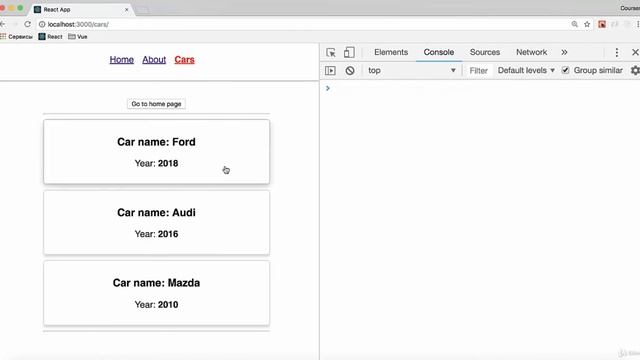The width and height of the screenshot is (640, 360).
Task: View site information icon by localhost
Action: point(42,24)
